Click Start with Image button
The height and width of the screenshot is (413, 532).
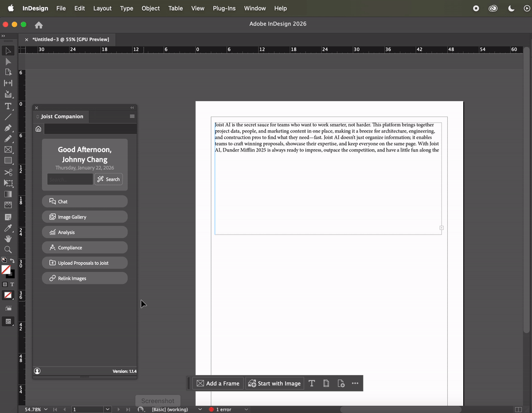[x=275, y=383]
